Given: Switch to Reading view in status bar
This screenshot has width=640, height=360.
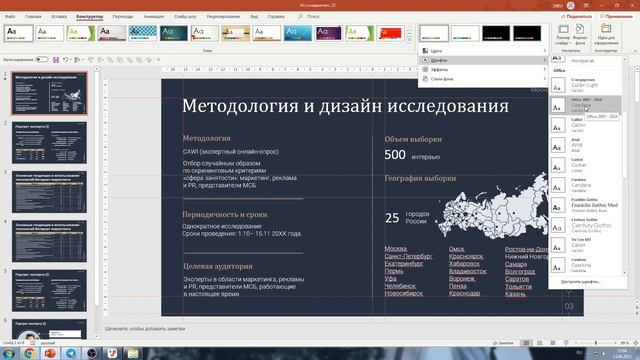Looking at the screenshot, I should tap(553, 343).
